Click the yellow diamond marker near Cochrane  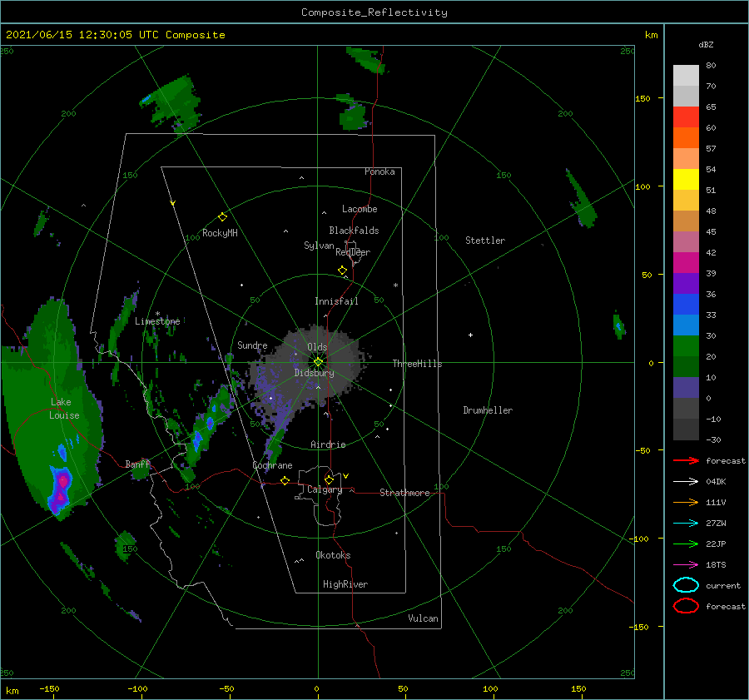click(x=285, y=480)
